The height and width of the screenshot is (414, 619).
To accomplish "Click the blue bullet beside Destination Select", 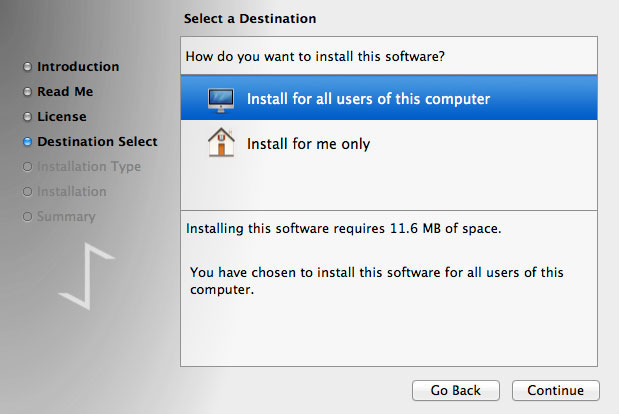I will (27, 142).
